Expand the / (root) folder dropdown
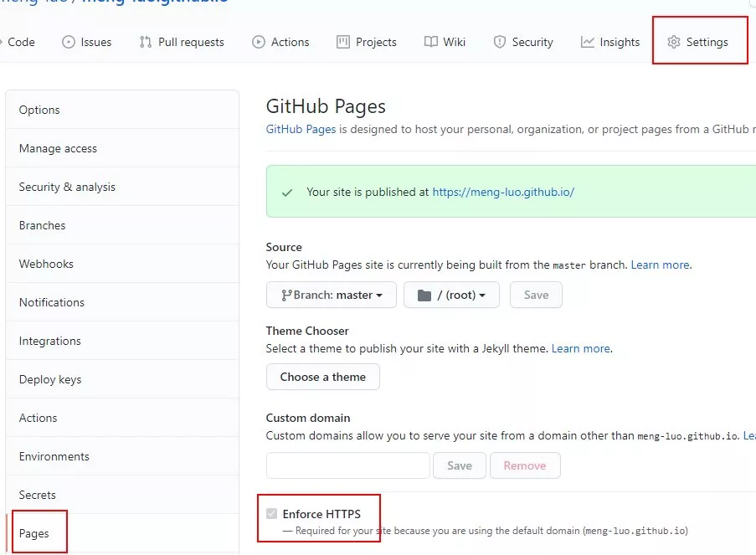Screen dimensions: 756x555 [x=451, y=295]
